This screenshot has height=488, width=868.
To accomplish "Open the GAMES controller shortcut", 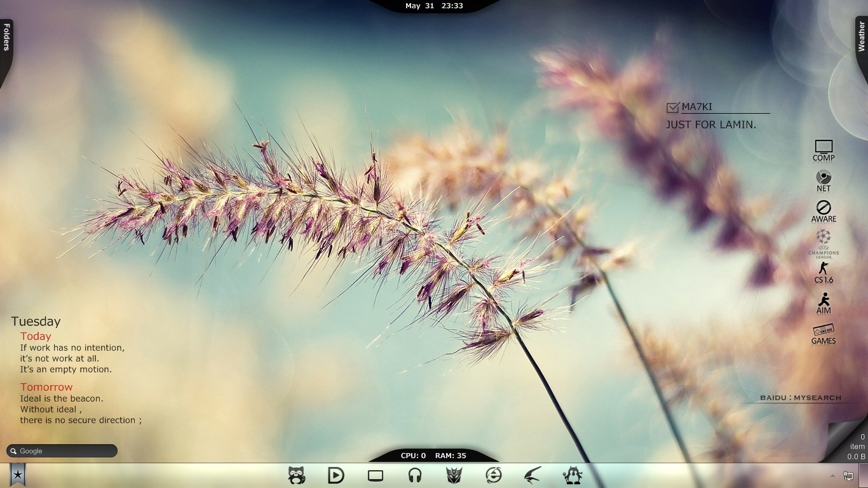I will (824, 334).
